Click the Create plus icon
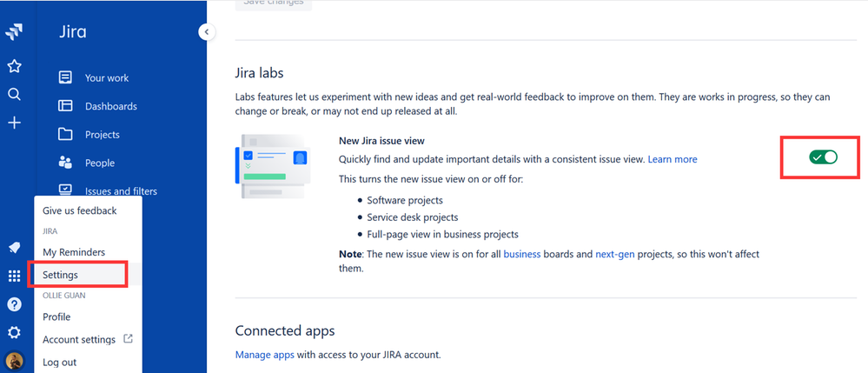 14,123
